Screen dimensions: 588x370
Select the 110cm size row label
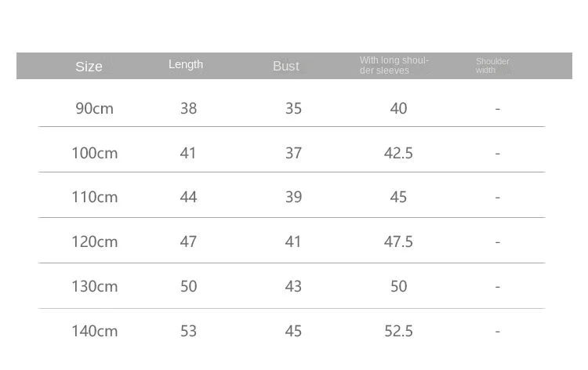pyautogui.click(x=95, y=197)
